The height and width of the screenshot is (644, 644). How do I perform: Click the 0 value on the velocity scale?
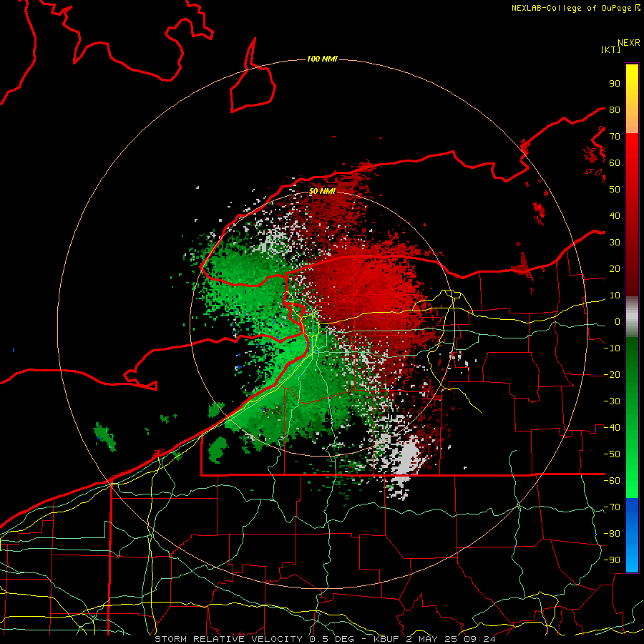618,322
